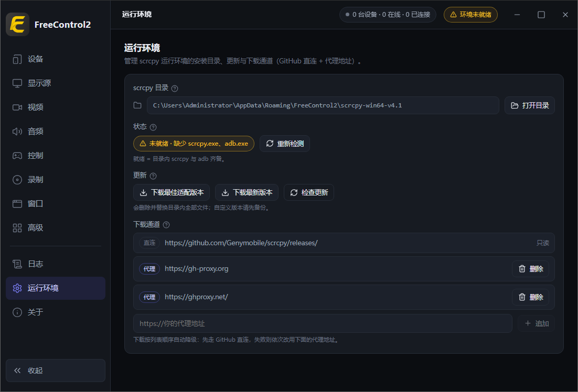Click the FreeControl2 logo icon
The height and width of the screenshot is (392, 578).
coord(17,24)
